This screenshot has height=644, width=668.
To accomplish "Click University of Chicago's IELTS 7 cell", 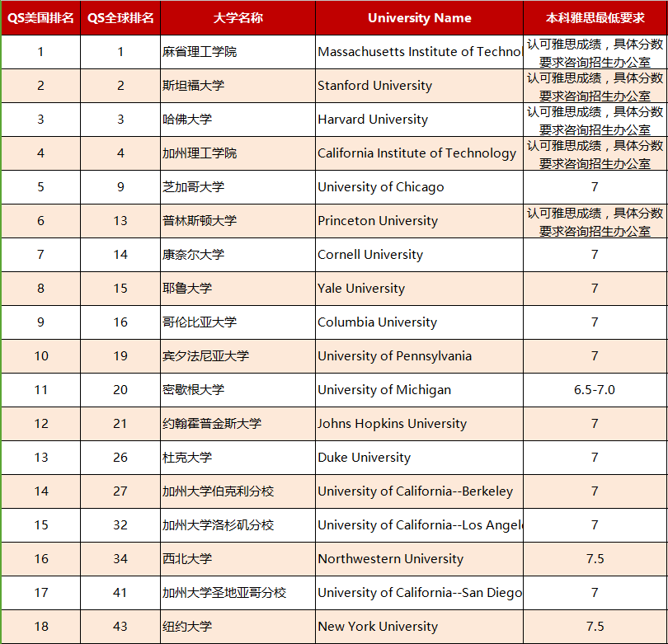I will (x=595, y=187).
